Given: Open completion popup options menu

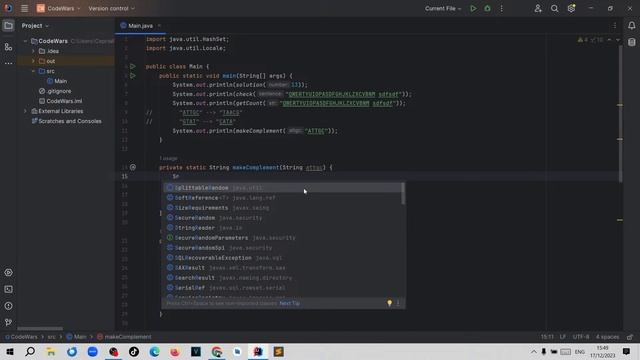Looking at the screenshot, I should pyautogui.click(x=398, y=303).
